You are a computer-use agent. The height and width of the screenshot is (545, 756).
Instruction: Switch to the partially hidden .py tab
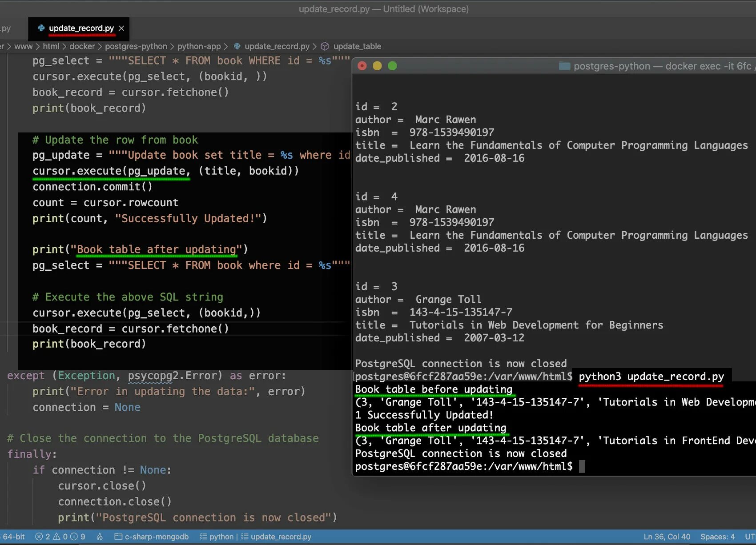click(6, 28)
